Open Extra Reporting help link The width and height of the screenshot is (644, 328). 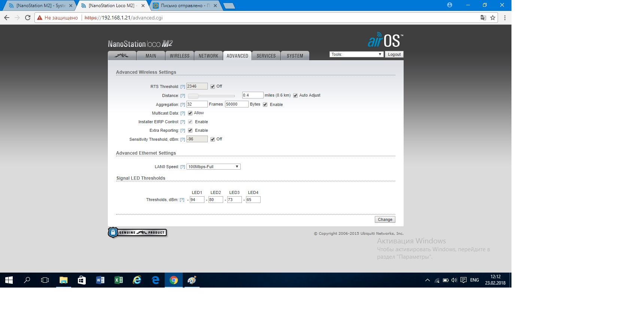point(183,130)
